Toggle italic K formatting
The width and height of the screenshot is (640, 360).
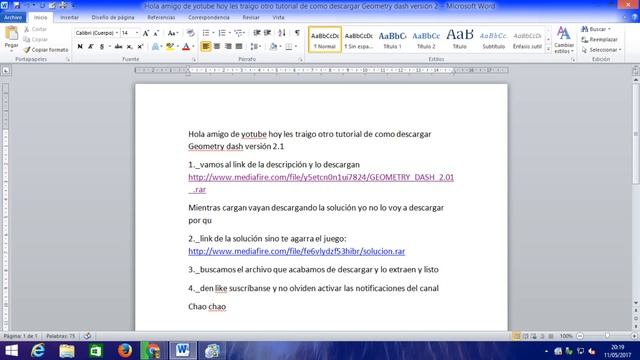pos(91,47)
